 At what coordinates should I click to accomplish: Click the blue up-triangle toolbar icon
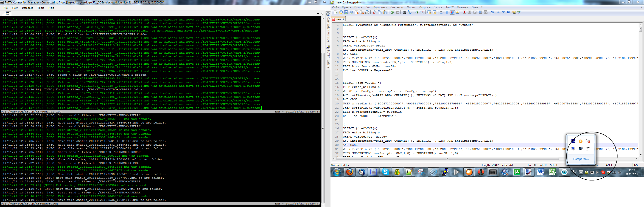[498, 12]
